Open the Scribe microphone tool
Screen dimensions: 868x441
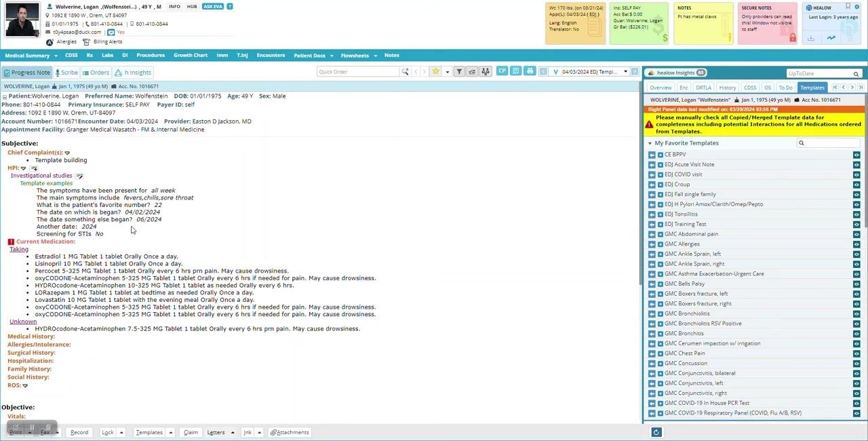[66, 73]
